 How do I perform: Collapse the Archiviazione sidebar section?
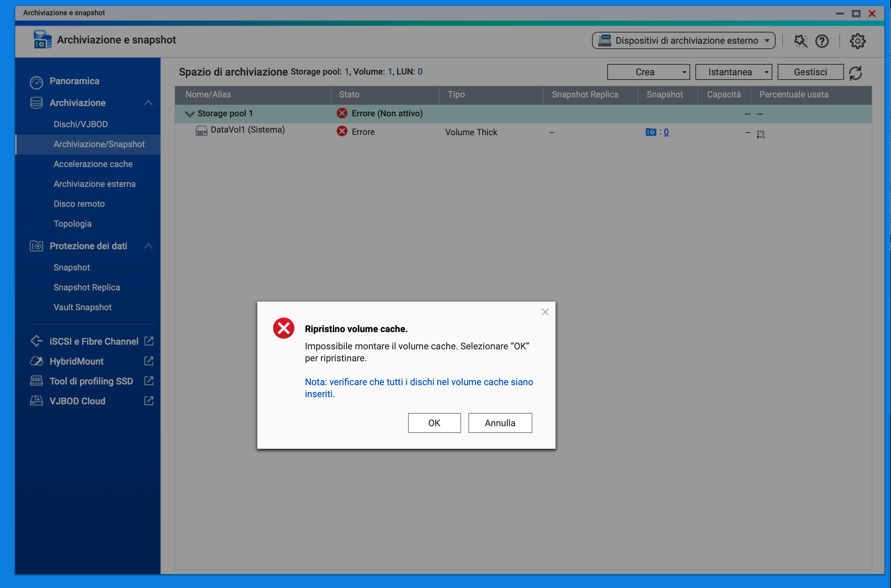coord(148,103)
